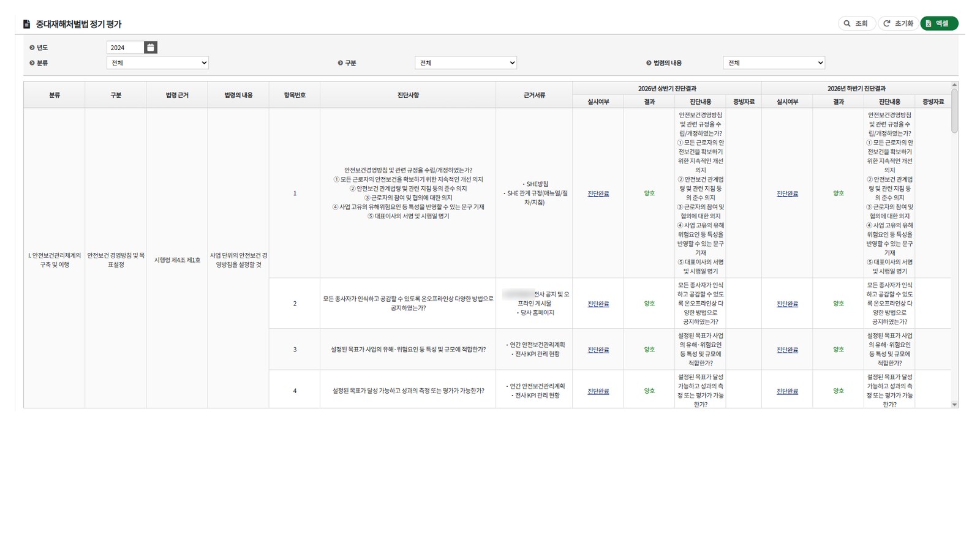Click the 항목번호 column header
980x551 pixels.
pos(295,95)
